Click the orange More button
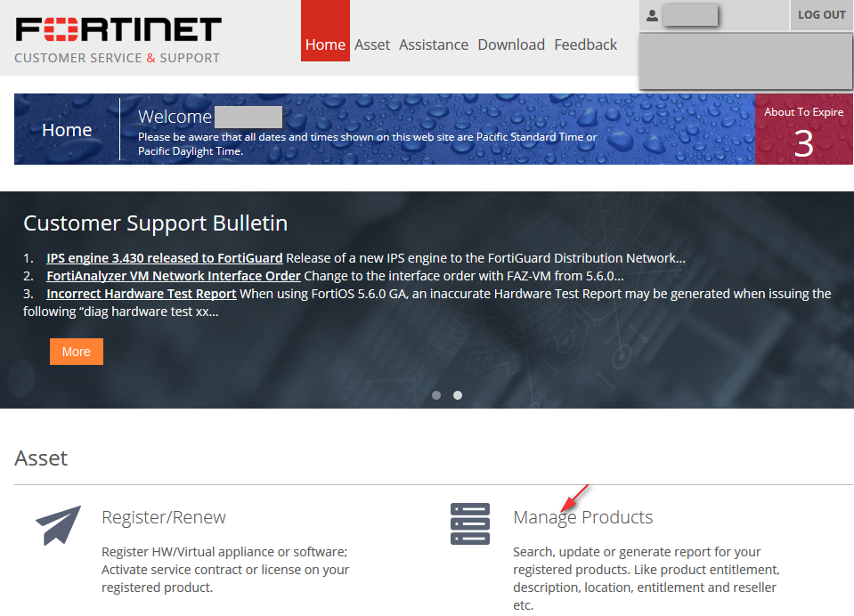Viewport: 854px width, 616px height. tap(77, 352)
